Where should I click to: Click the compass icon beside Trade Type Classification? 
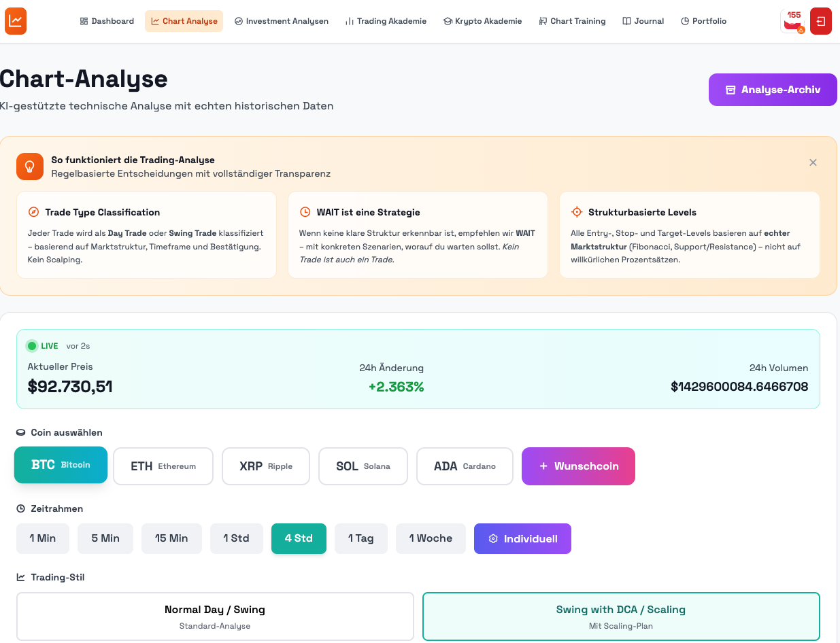point(33,212)
